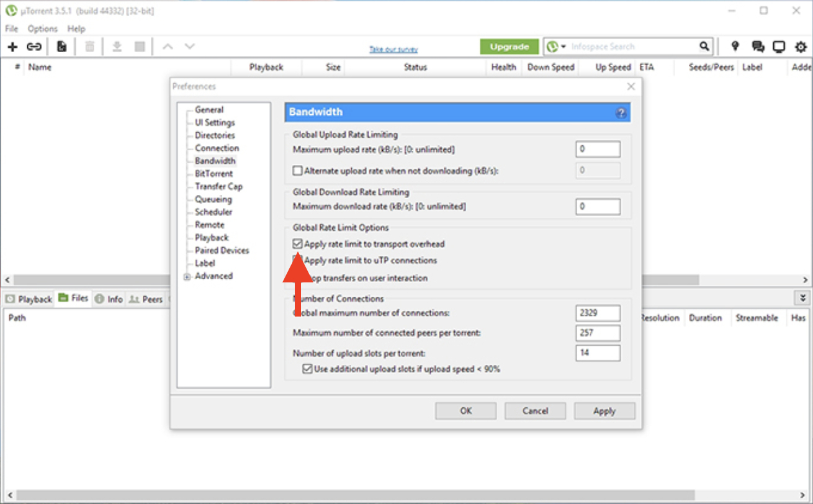Open the chat bubbles icon in toolbar
The image size is (813, 504).
point(758,47)
